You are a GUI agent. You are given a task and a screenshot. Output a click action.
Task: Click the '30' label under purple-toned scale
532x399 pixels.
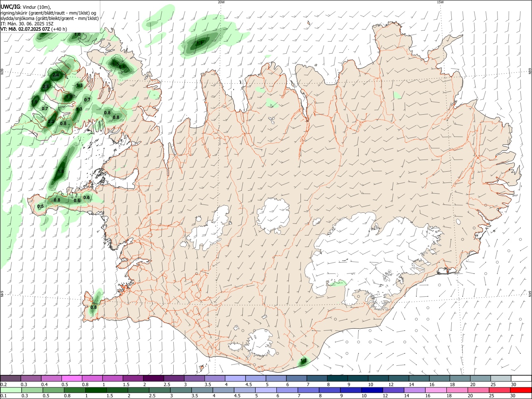point(514,384)
